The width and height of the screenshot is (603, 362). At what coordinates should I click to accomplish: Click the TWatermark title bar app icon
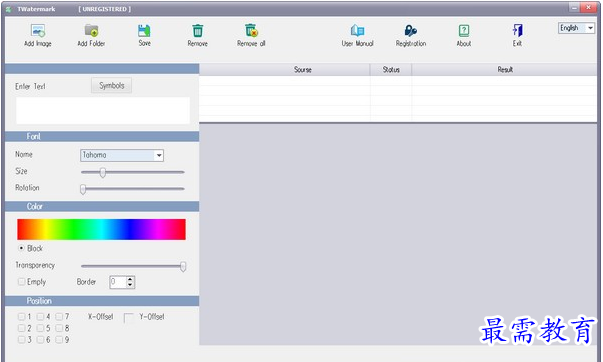coord(8,9)
